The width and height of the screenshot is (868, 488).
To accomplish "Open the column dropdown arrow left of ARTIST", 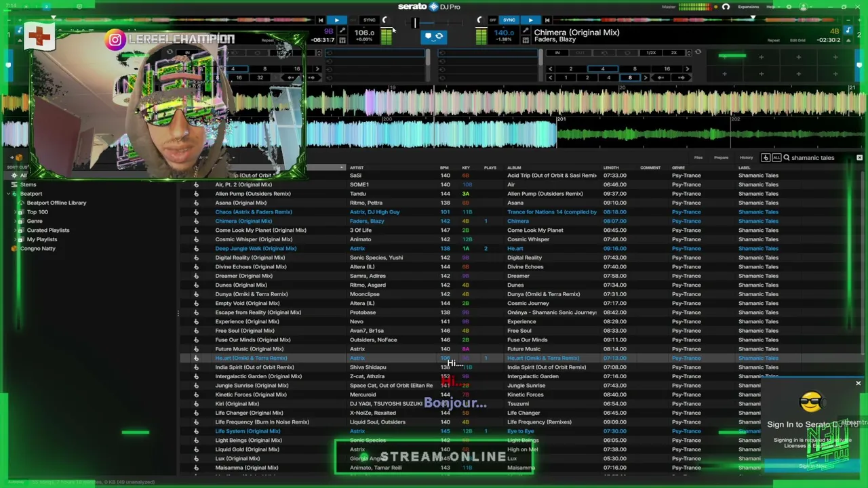I will pos(342,167).
